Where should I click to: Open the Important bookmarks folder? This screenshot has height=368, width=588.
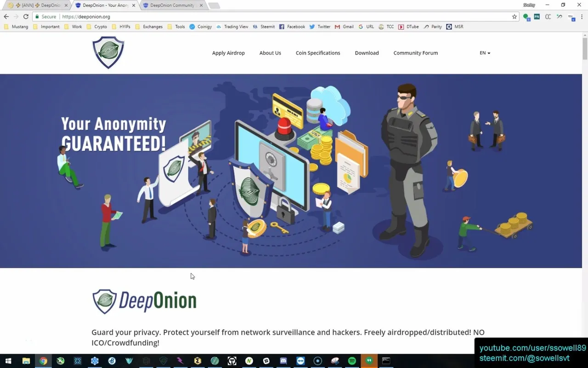click(46, 27)
